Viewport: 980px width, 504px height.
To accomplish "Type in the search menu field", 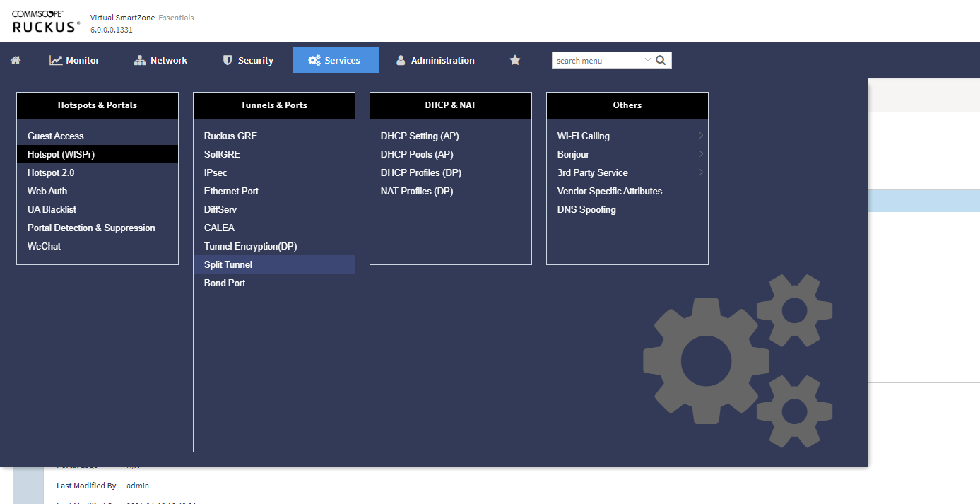I will [597, 60].
